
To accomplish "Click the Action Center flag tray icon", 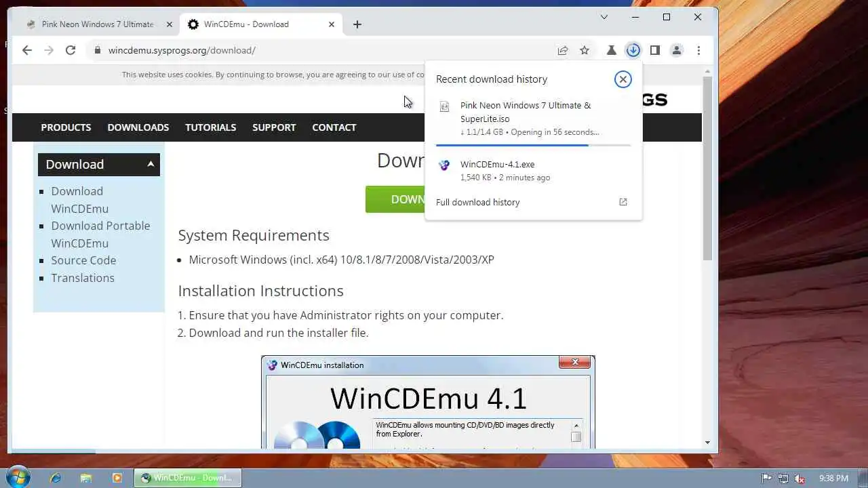I will pyautogui.click(x=767, y=478).
